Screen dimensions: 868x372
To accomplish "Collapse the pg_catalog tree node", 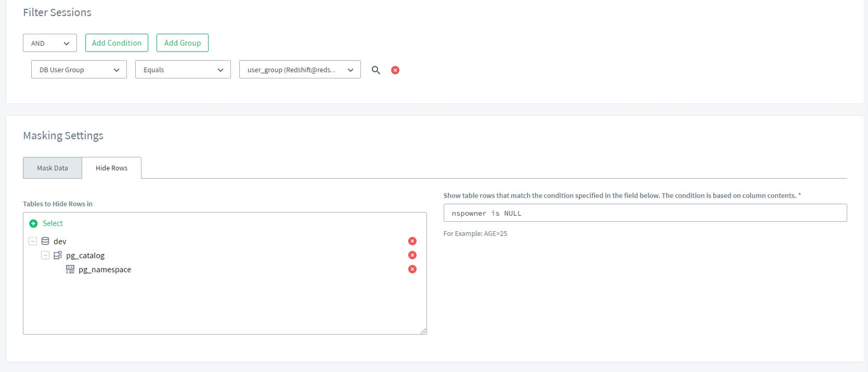I will tap(45, 255).
